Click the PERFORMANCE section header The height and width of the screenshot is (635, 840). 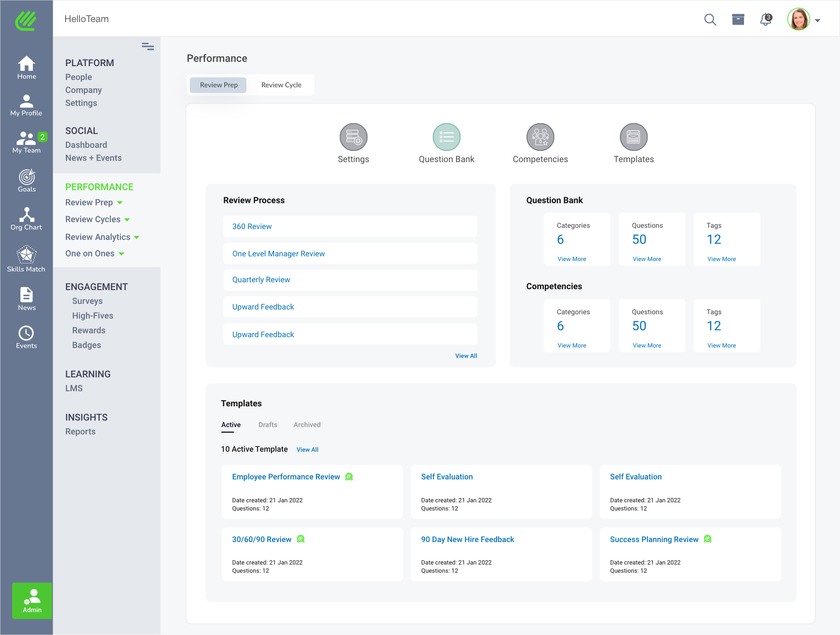click(x=99, y=187)
